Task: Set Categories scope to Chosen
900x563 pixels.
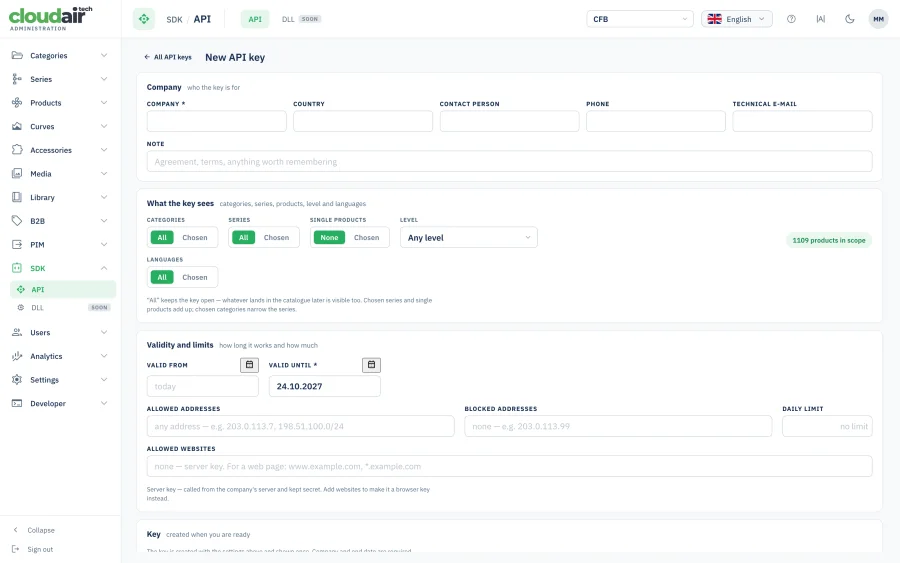Action: (x=195, y=238)
